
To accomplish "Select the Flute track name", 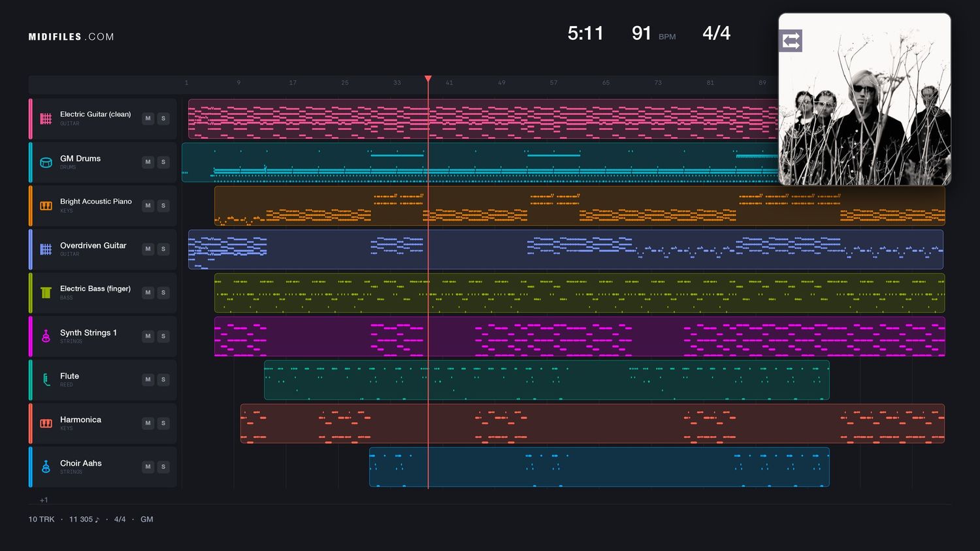I will (x=69, y=376).
